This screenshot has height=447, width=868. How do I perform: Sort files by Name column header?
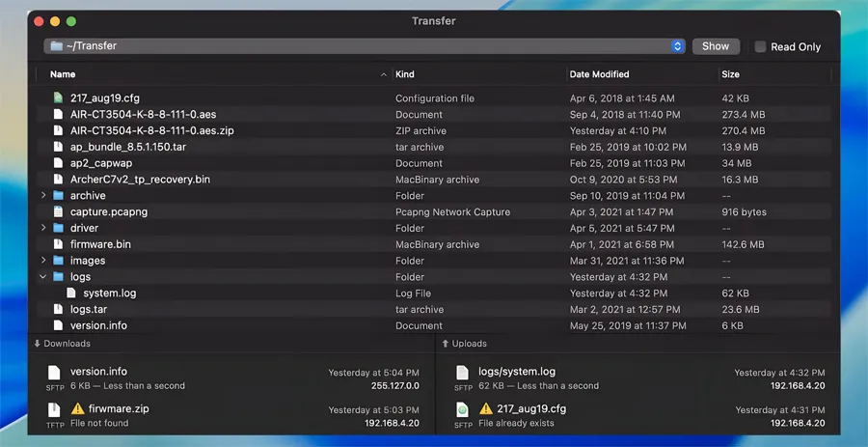pyautogui.click(x=63, y=74)
